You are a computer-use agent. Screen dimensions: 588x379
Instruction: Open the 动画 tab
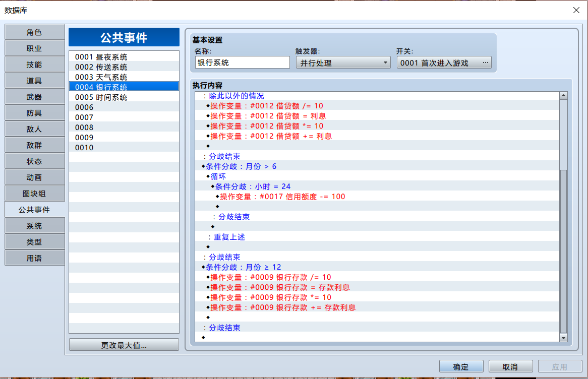click(34, 177)
